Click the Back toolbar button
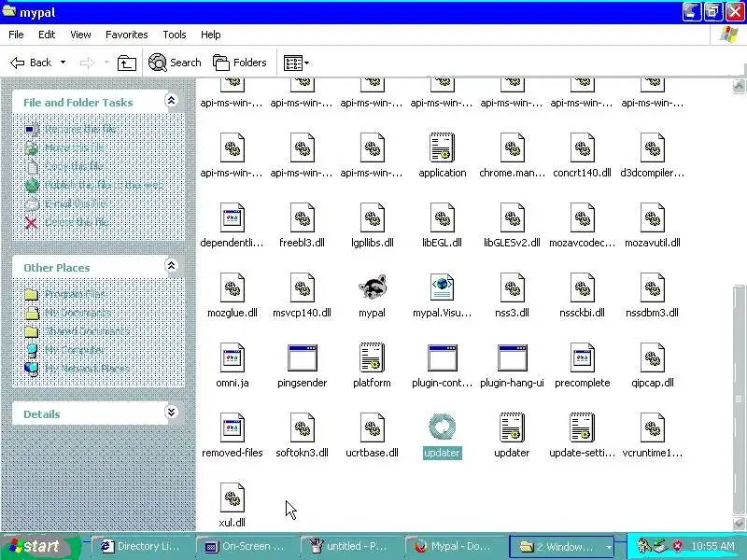 [x=31, y=63]
